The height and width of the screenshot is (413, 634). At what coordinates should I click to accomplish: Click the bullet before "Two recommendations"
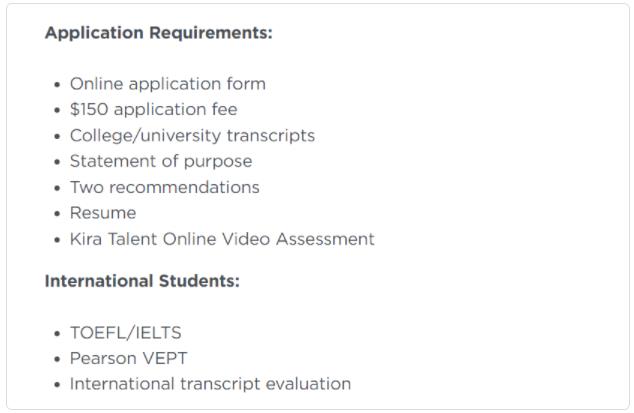[x=55, y=188]
